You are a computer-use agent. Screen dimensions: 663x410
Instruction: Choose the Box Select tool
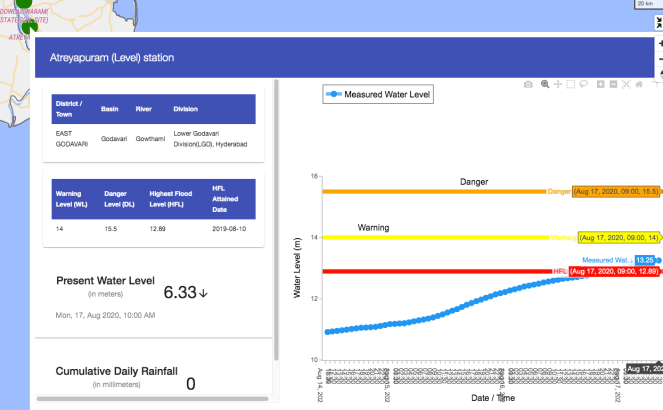(x=570, y=85)
